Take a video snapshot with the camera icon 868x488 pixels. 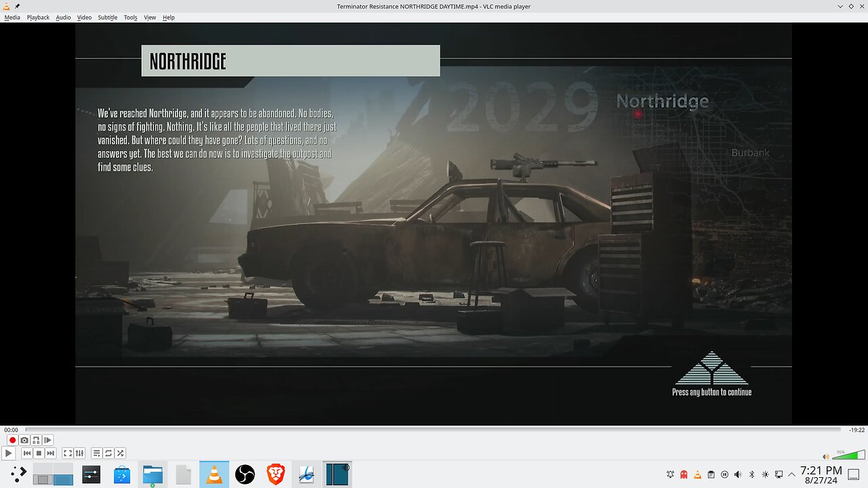(x=24, y=441)
